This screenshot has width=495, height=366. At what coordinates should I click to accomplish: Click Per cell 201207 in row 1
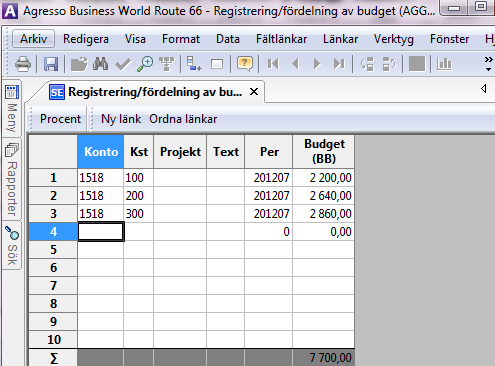269,178
